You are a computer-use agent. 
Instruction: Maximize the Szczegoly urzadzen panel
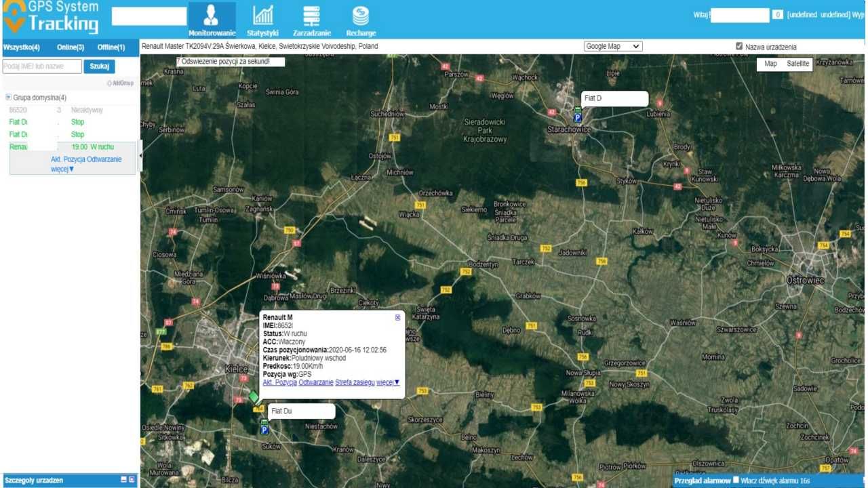tap(132, 480)
